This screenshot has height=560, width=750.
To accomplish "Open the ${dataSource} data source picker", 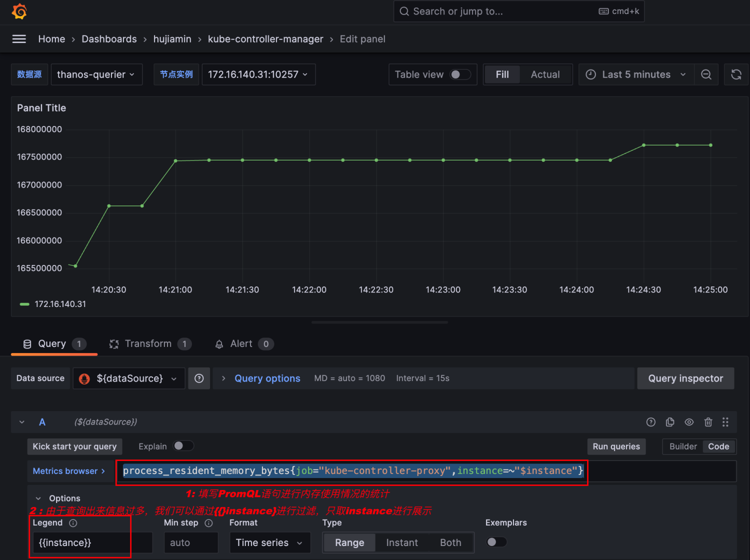I will (129, 378).
